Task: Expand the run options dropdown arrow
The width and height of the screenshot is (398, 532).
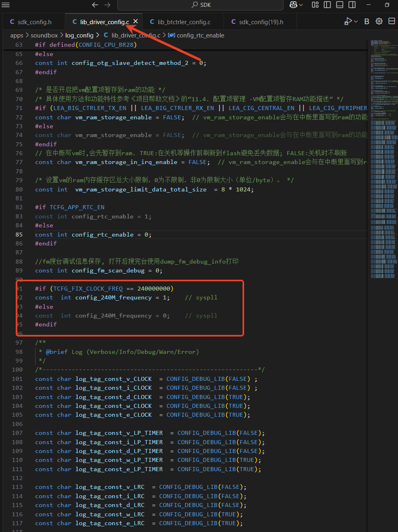Action: click(x=356, y=21)
